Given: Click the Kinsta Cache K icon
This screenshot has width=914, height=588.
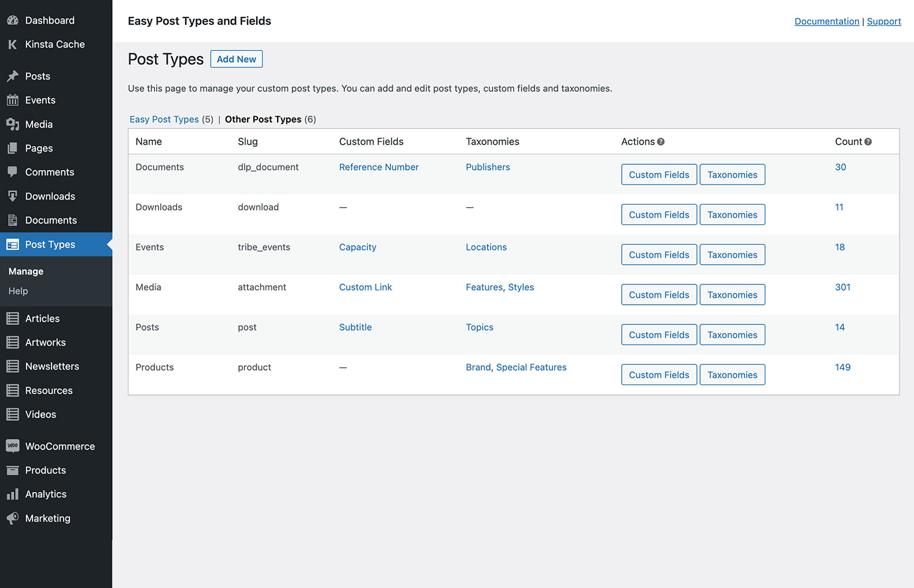Looking at the screenshot, I should 13,45.
